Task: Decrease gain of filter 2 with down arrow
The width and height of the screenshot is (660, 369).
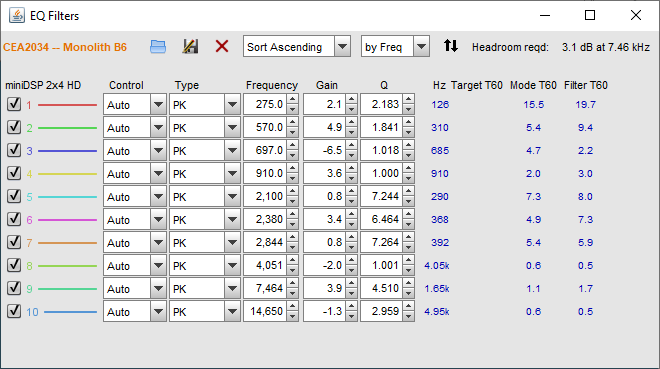Action: 351,132
